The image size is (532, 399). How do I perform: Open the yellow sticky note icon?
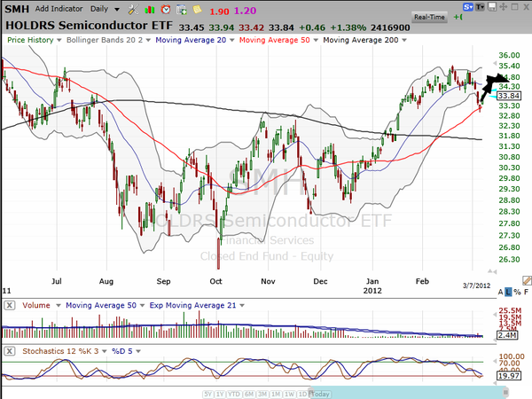[197, 10]
